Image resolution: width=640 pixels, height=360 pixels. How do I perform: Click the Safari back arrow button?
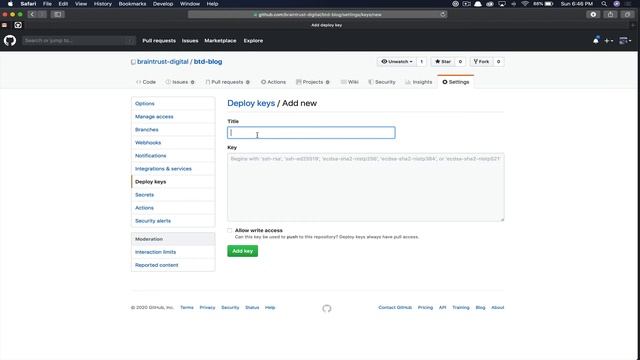32,14
